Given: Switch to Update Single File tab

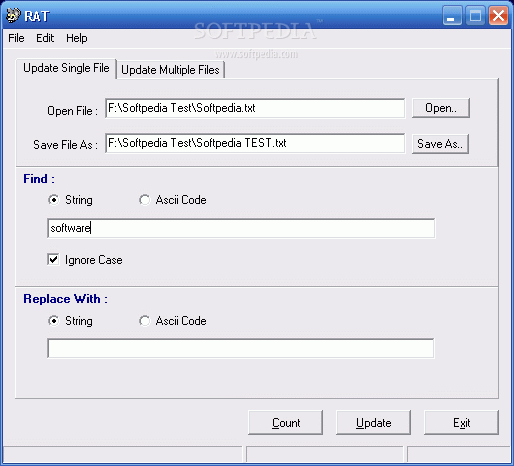Looking at the screenshot, I should 66,68.
